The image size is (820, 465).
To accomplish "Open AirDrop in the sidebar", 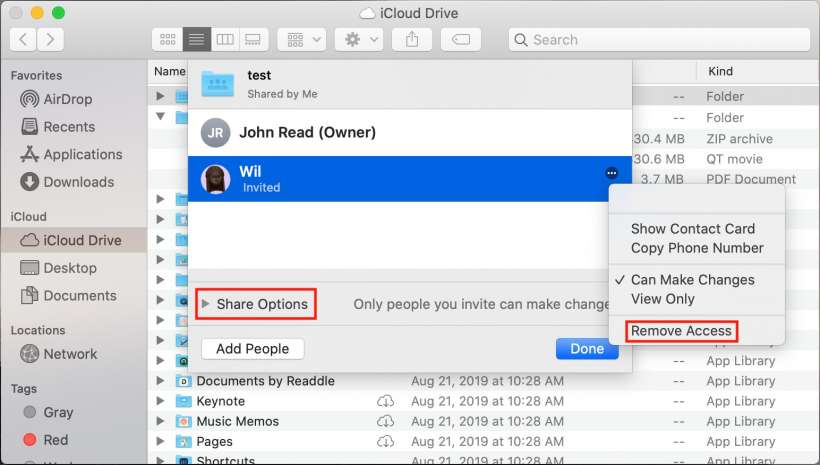I will point(56,99).
